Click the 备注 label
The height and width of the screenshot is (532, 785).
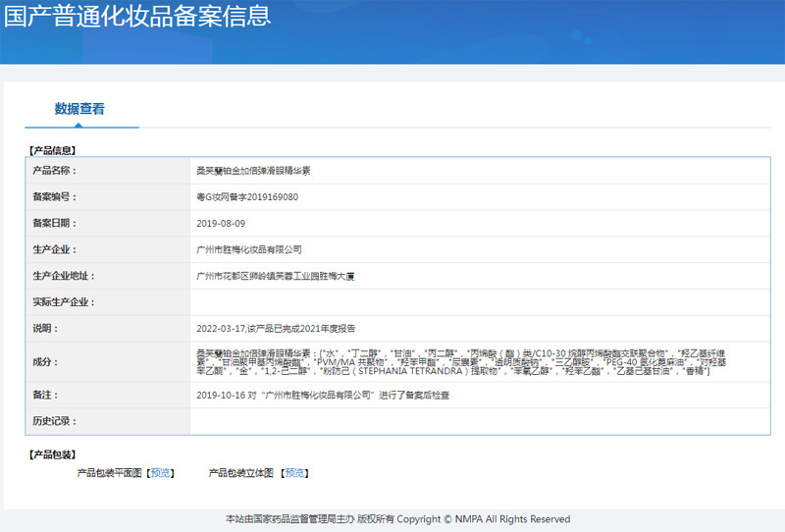(x=45, y=395)
